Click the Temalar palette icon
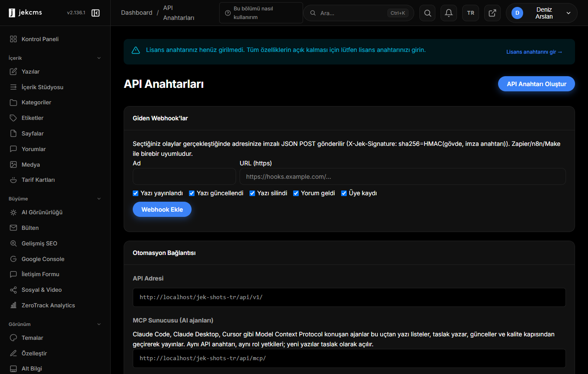The height and width of the screenshot is (374, 588). [x=13, y=338]
